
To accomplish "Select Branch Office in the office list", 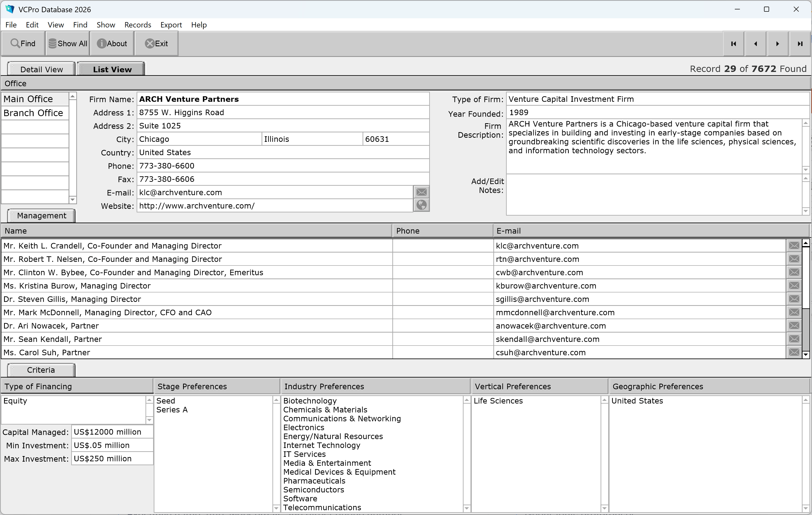I will point(35,113).
